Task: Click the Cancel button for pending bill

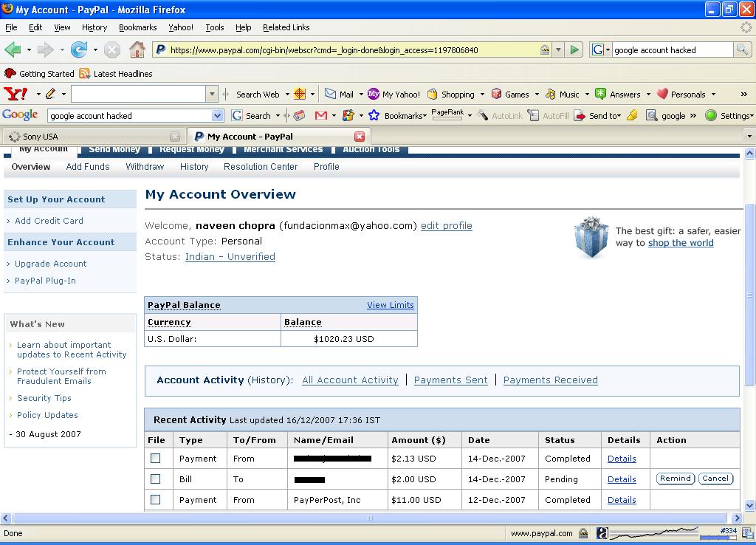Action: point(715,479)
